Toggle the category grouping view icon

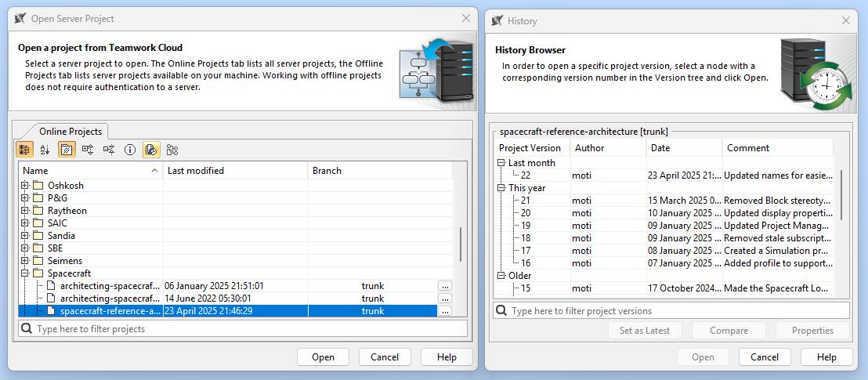pyautogui.click(x=24, y=149)
